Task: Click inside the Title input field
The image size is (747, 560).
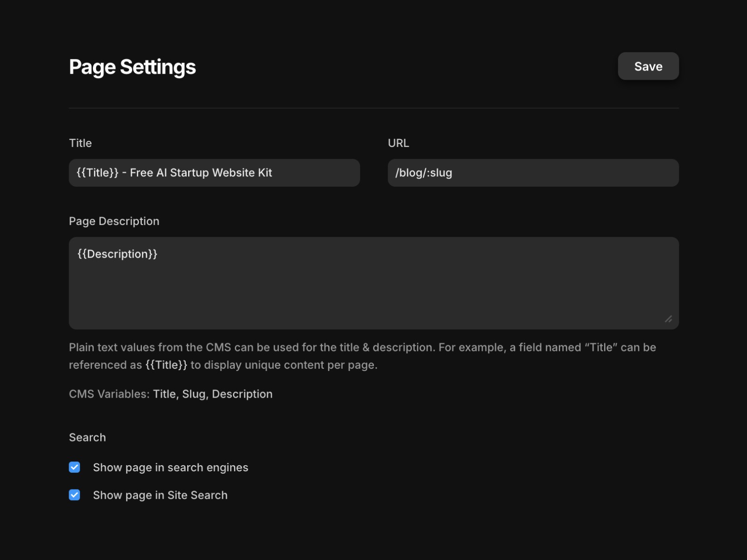Action: (x=214, y=173)
